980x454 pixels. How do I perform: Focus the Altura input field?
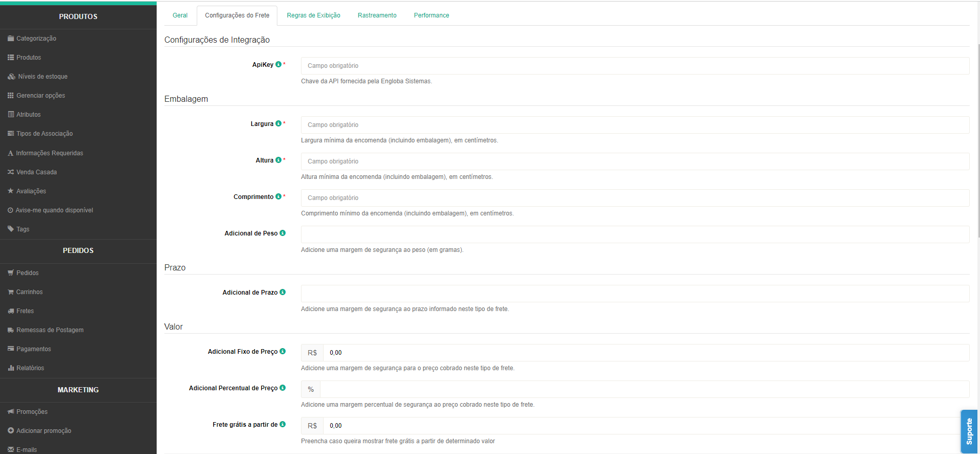(635, 161)
